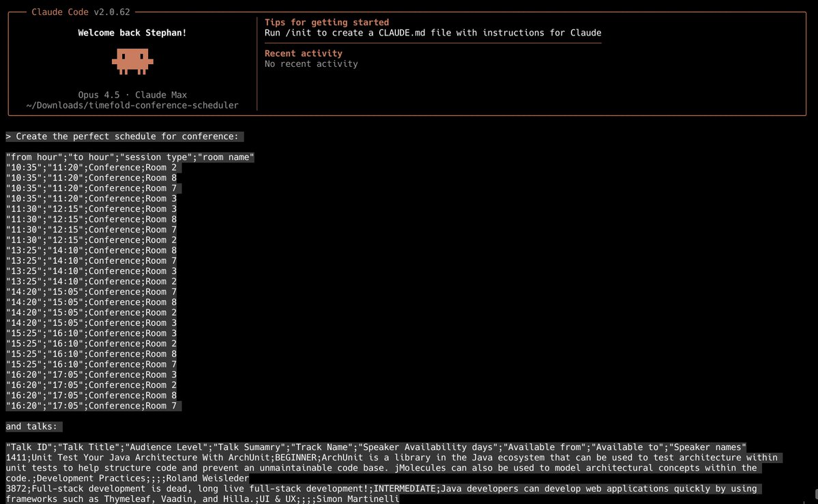Click the row 15:25–16:10 Conference Room 8
Image resolution: width=818 pixels, height=504 pixels.
[91, 354]
